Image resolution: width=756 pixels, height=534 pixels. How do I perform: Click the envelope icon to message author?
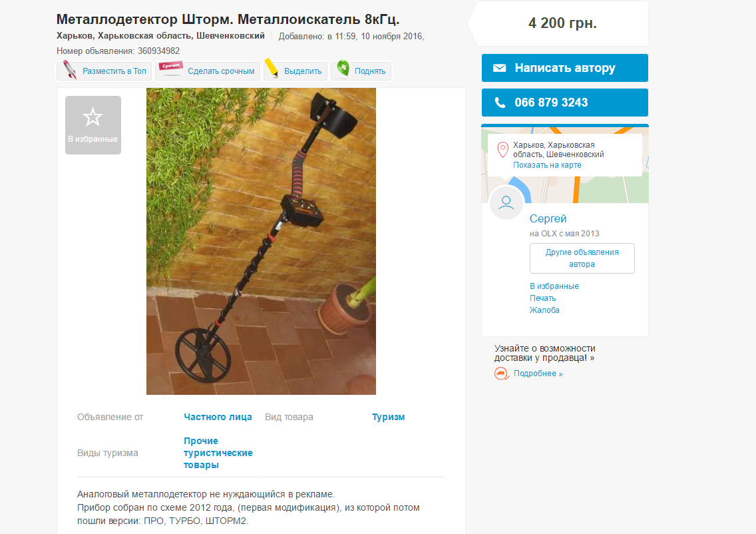click(500, 68)
